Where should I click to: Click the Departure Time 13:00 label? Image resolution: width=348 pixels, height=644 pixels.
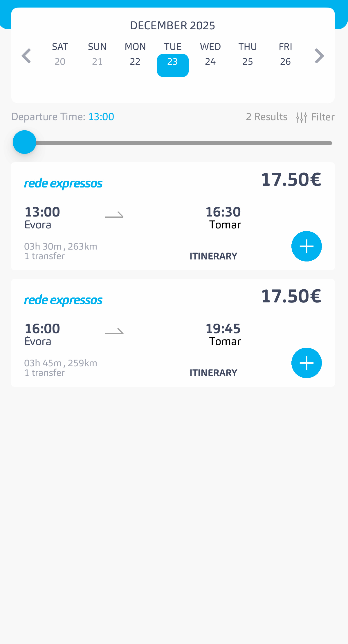coord(63,117)
